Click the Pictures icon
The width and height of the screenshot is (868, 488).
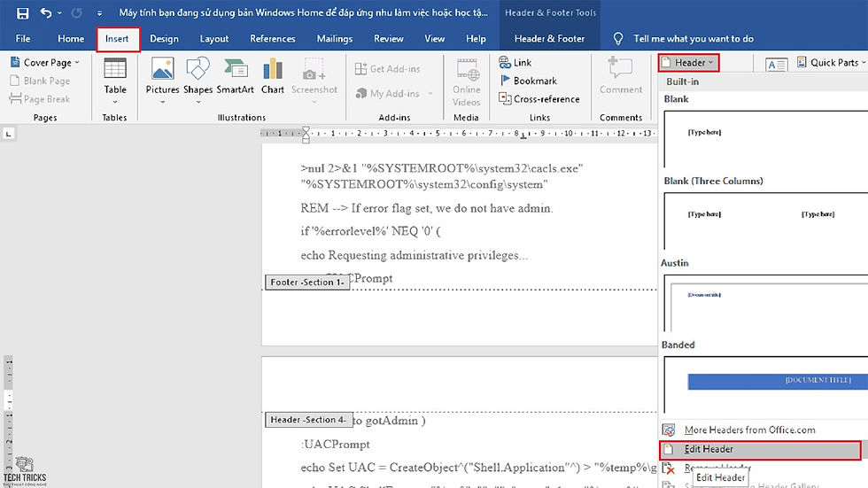tap(162, 69)
